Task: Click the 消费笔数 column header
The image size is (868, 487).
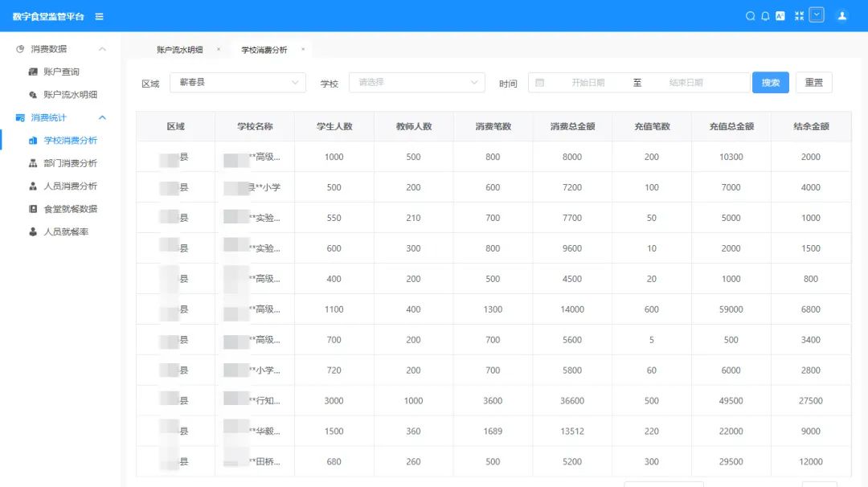Action: 493,126
